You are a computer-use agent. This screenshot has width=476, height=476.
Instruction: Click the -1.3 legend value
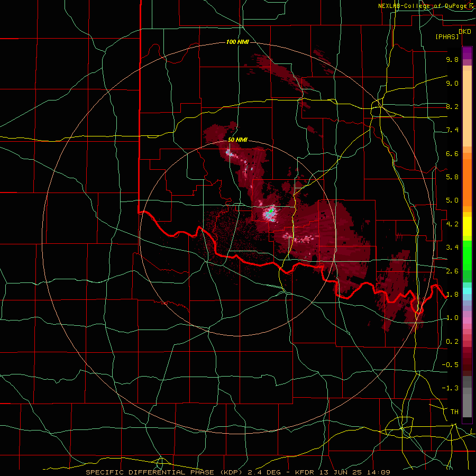click(x=450, y=388)
